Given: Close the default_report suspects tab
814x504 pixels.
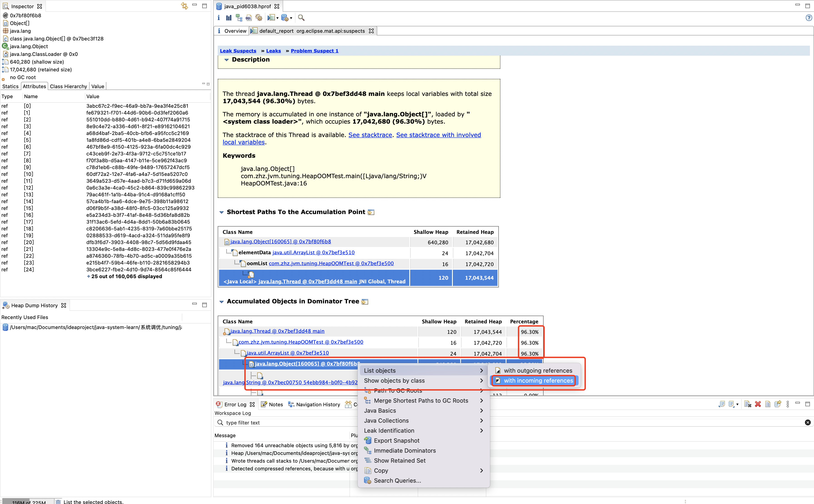Looking at the screenshot, I should tap(371, 31).
